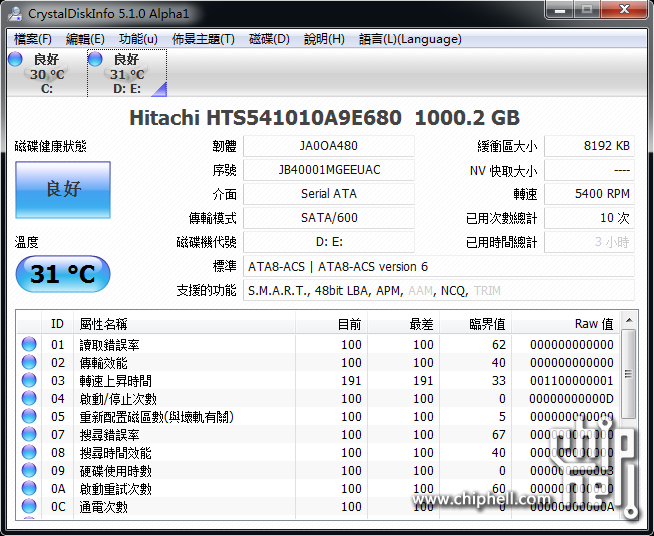Click the serial number field JB40001MGEEUAC
Screen dimensions: 654x536
(329, 170)
